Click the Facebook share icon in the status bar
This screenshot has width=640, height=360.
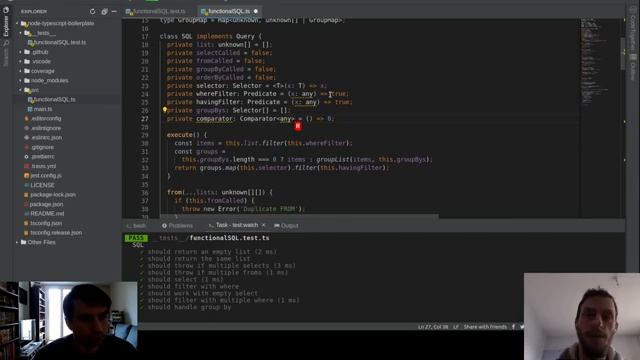pyautogui.click(x=513, y=327)
